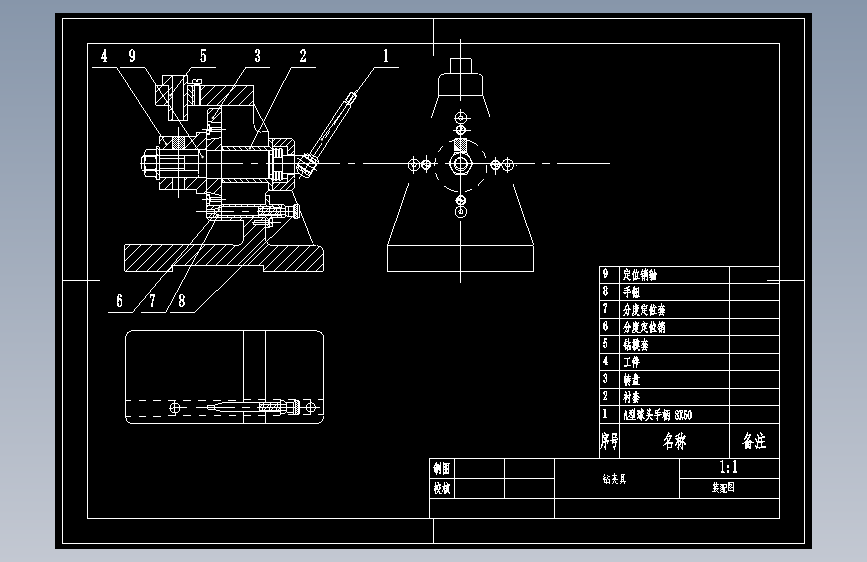
Task: Pick leader callout number 3 on section view
Action: pos(257,56)
